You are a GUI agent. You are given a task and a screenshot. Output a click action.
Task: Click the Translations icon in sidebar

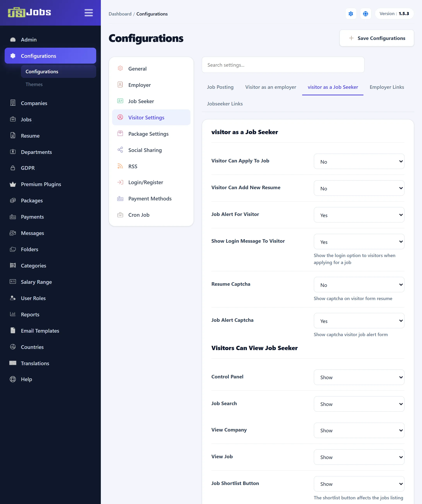[x=13, y=363]
